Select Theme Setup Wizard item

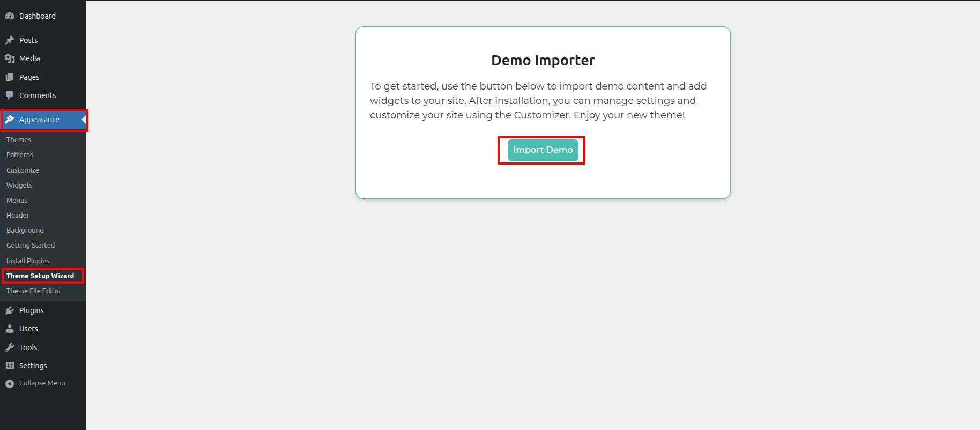coord(40,276)
